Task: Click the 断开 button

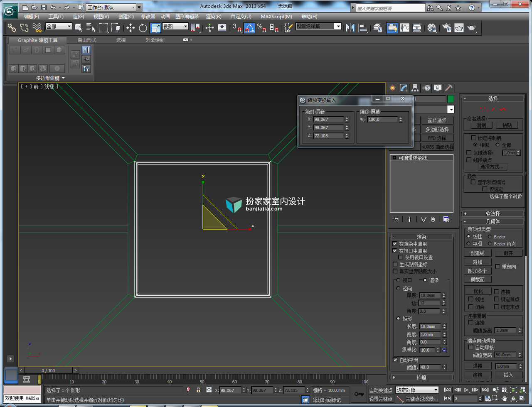Action: (x=508, y=253)
